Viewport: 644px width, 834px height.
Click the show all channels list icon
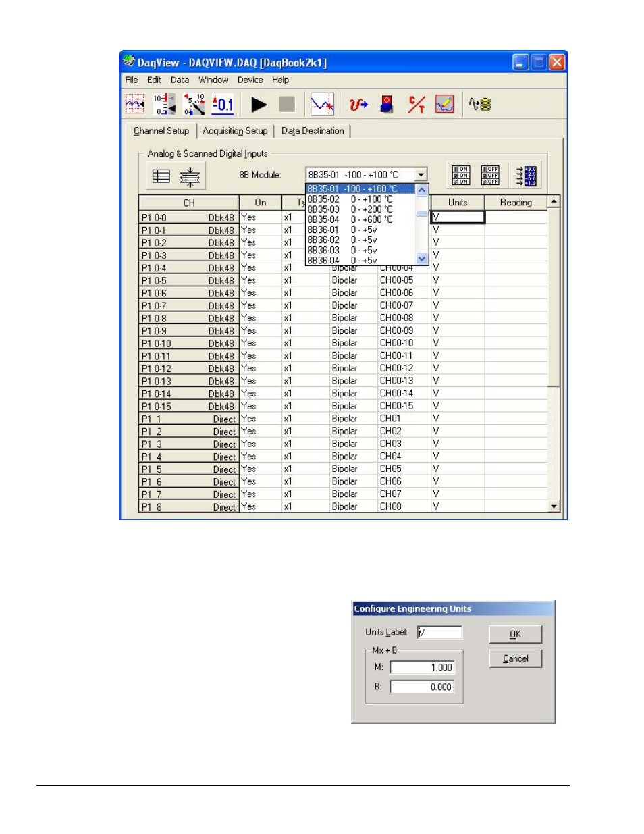click(161, 176)
